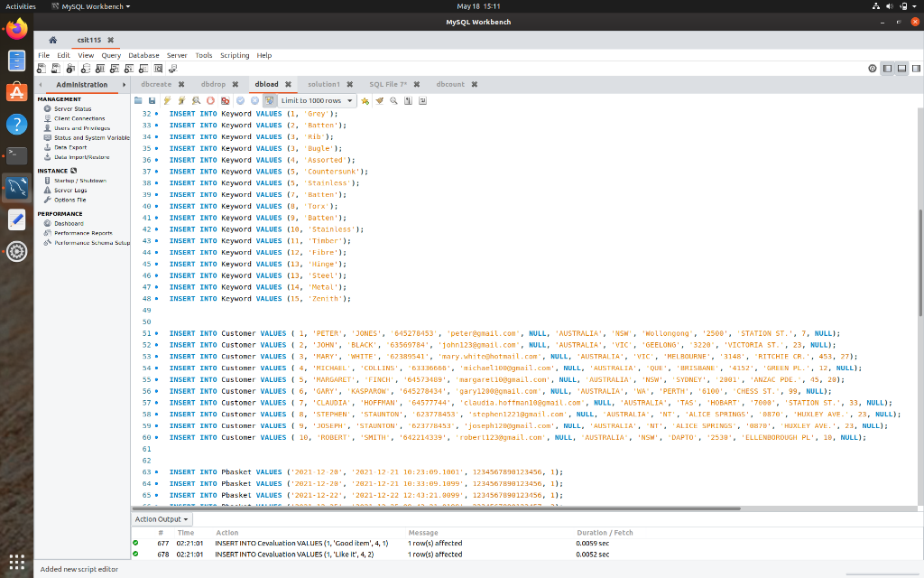The height and width of the screenshot is (578, 924).
Task: Close the solution1 tab
Action: click(x=349, y=84)
